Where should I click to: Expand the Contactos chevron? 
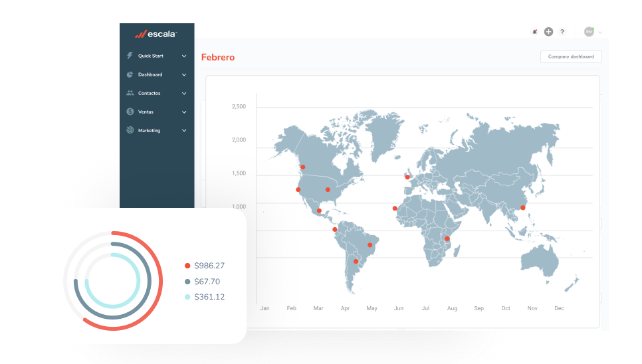tap(184, 93)
